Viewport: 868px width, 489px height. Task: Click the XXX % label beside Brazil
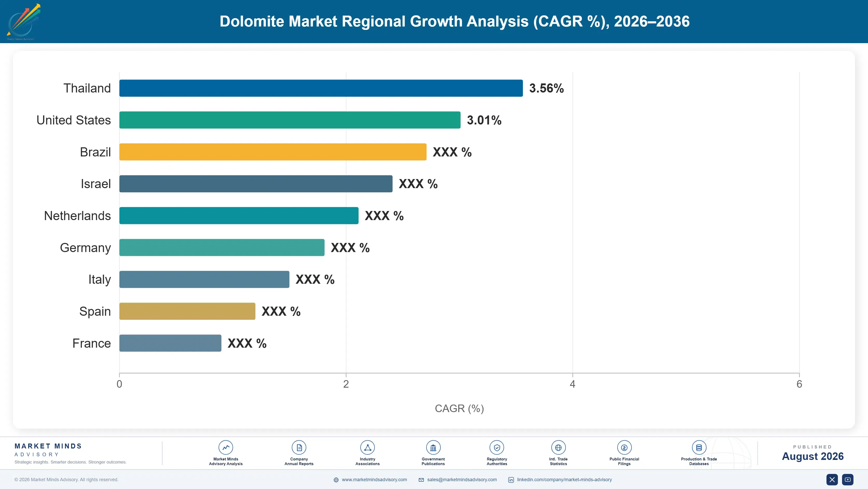(x=452, y=152)
